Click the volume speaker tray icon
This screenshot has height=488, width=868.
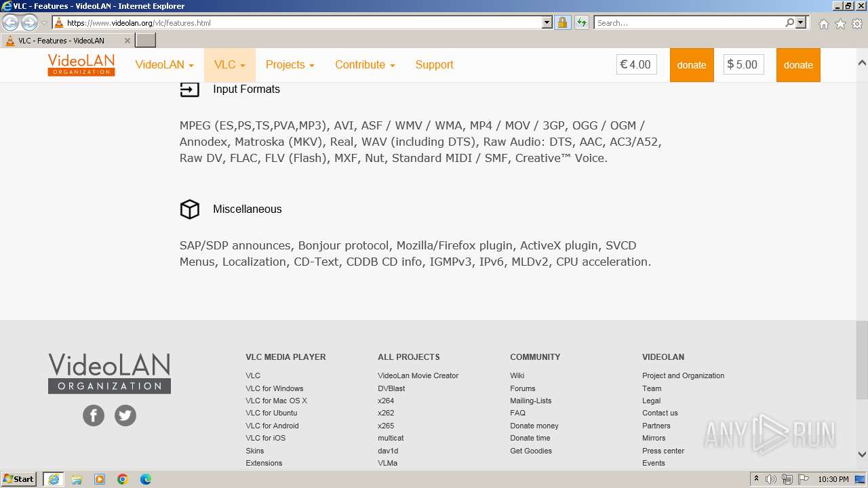[x=771, y=479]
